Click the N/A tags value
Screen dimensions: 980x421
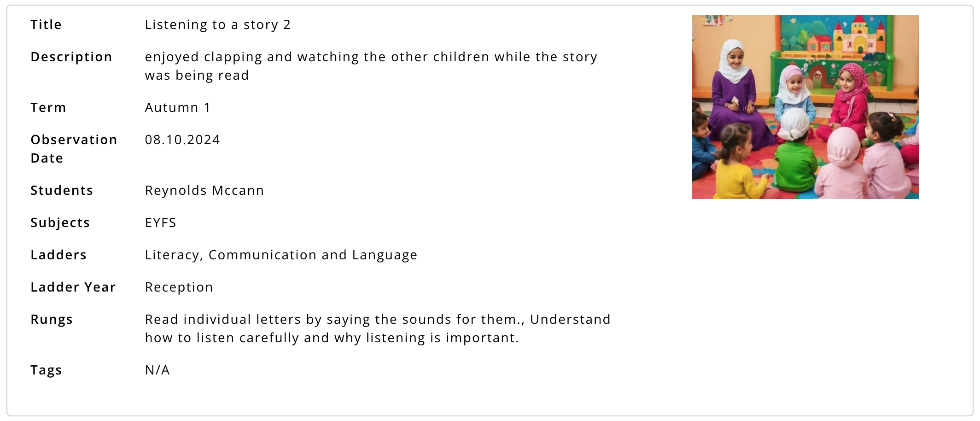click(157, 370)
